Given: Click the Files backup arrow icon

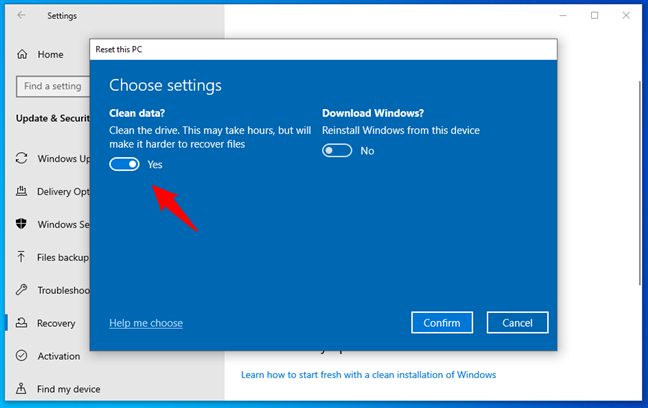Looking at the screenshot, I should pyautogui.click(x=21, y=257).
